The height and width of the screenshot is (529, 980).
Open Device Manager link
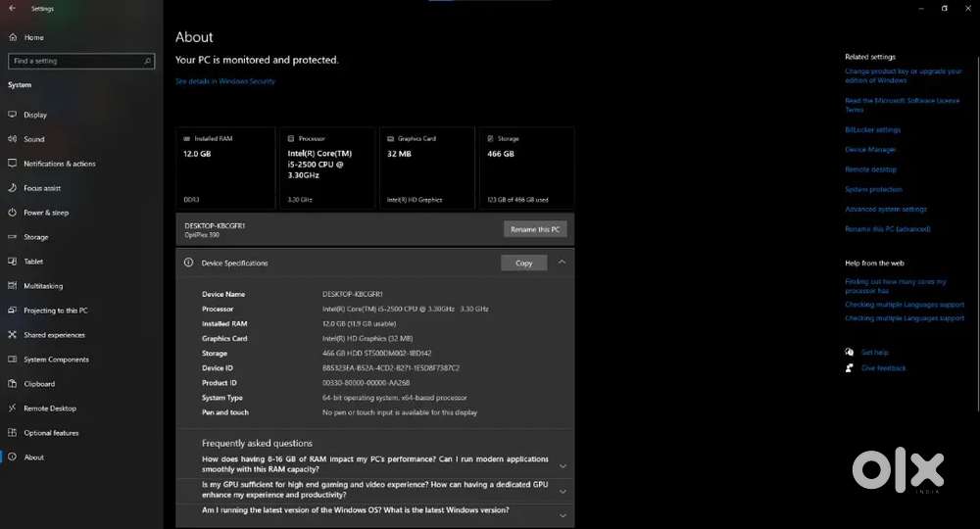870,150
